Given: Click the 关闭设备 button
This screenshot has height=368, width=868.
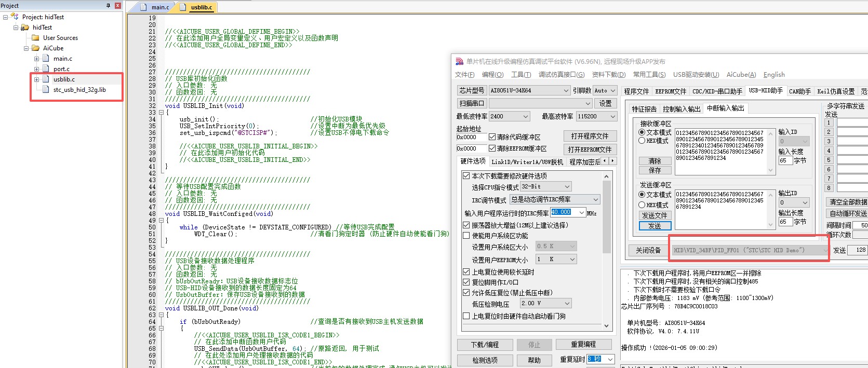Looking at the screenshot, I should pos(648,250).
